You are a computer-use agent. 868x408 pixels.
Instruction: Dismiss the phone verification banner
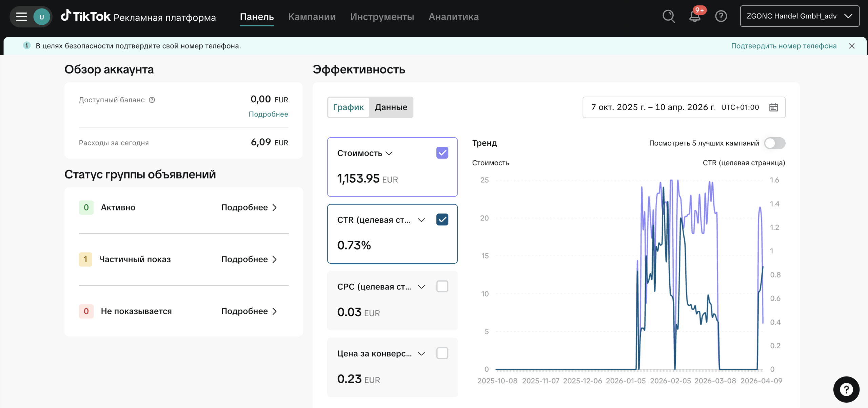[852, 46]
